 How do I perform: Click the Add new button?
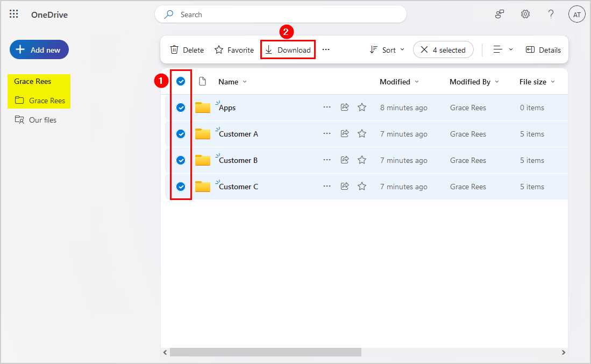click(x=39, y=49)
